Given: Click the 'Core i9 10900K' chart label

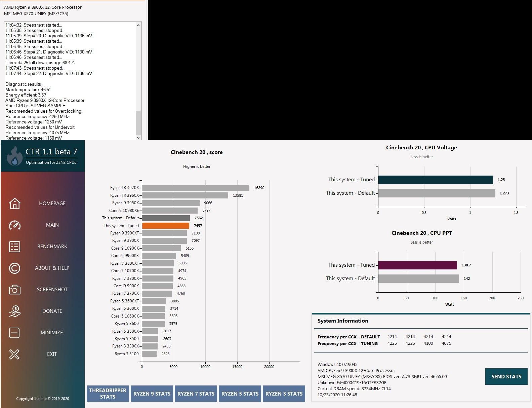Looking at the screenshot, I should point(125,248).
